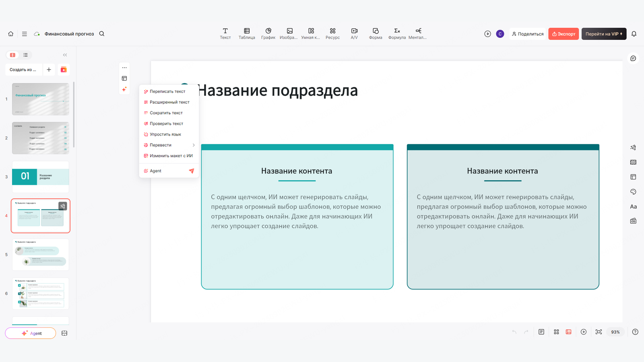Switch to grid slide sorter view

(x=556, y=332)
